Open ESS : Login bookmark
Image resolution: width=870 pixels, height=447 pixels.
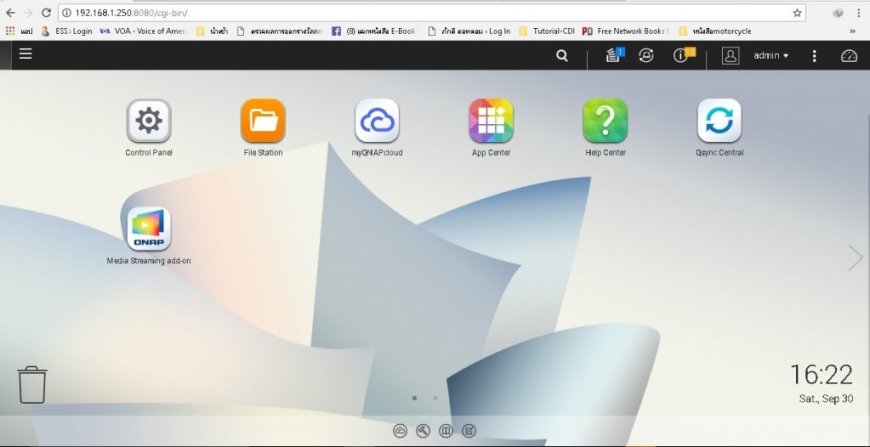click(67, 32)
